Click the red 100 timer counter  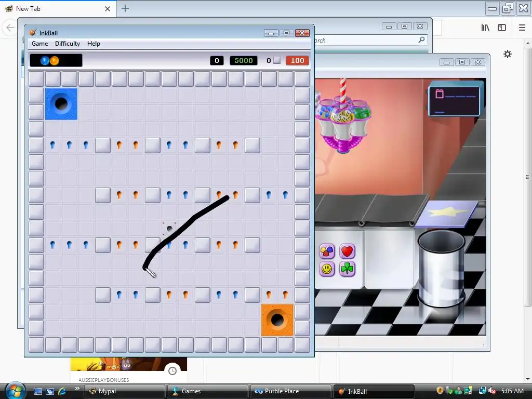click(x=297, y=60)
